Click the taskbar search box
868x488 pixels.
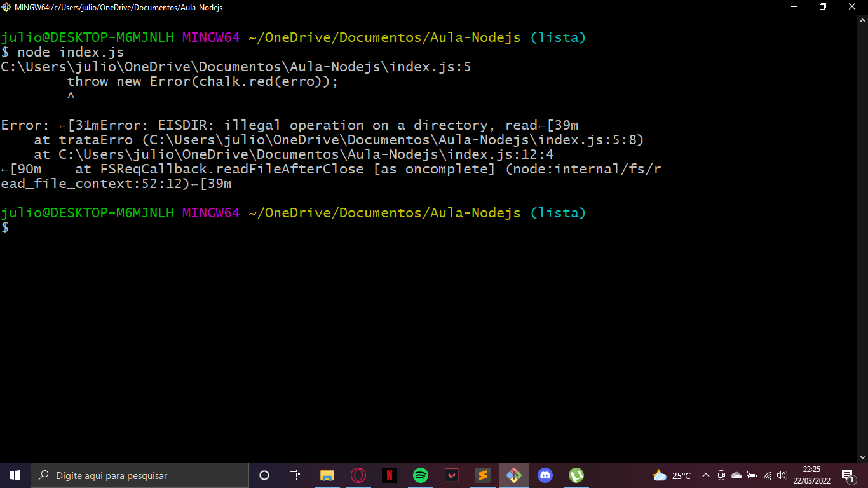(x=140, y=475)
